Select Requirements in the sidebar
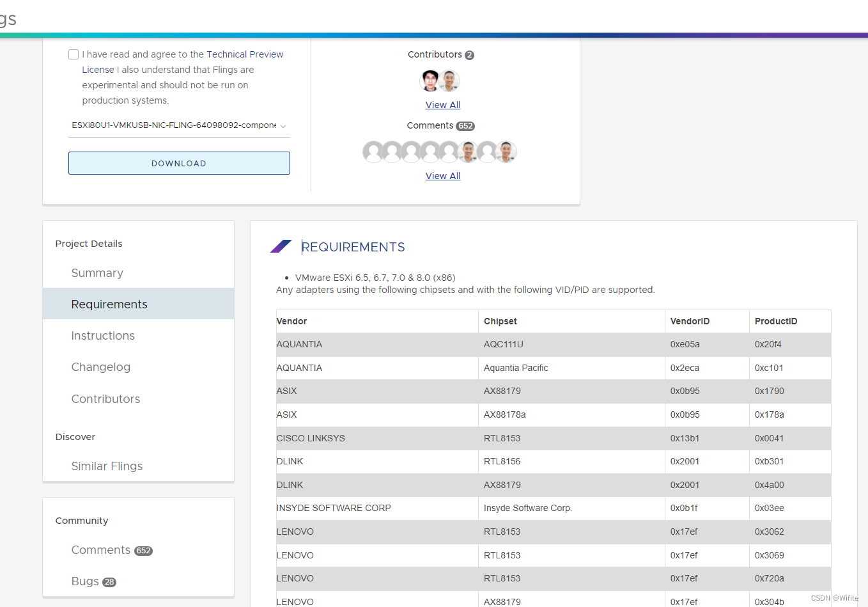This screenshot has height=607, width=868. tap(138, 304)
